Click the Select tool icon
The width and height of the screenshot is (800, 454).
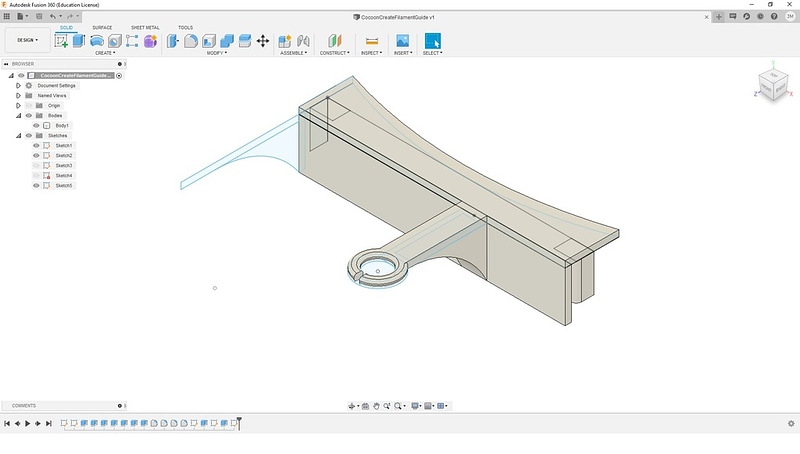(432, 41)
